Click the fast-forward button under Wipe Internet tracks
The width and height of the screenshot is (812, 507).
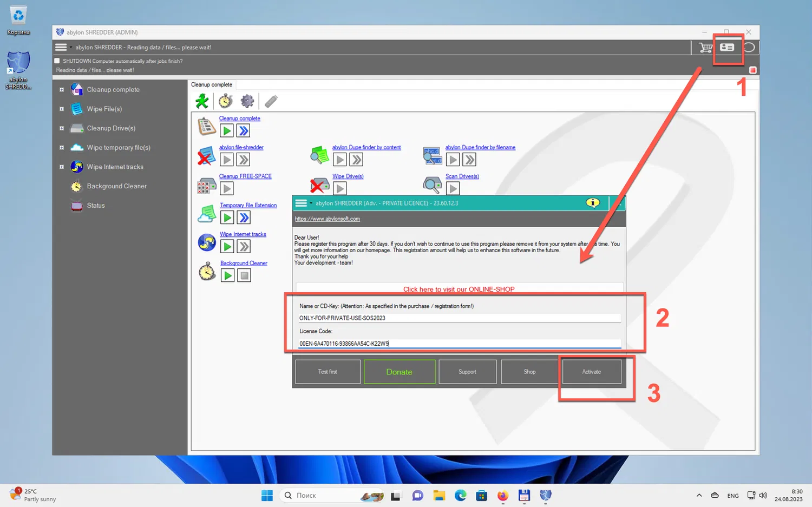pos(244,247)
